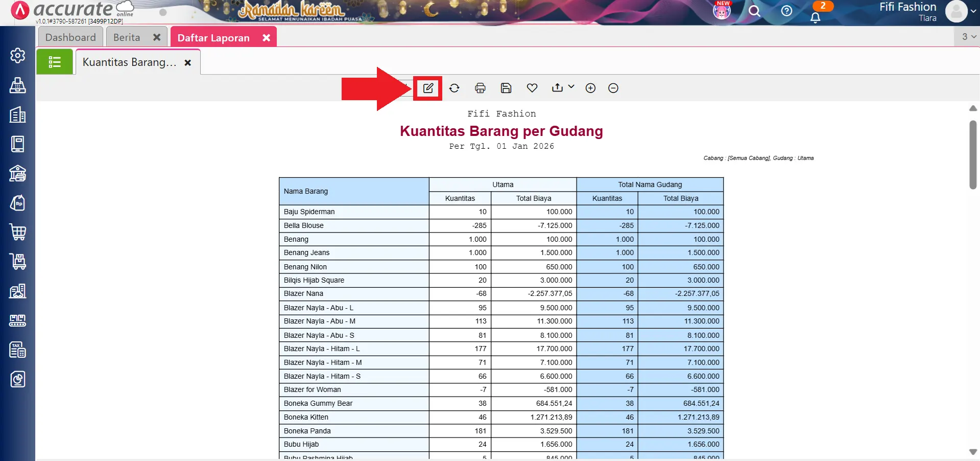The image size is (980, 461).
Task: Open the settings gear in the sidebar
Action: point(18,55)
